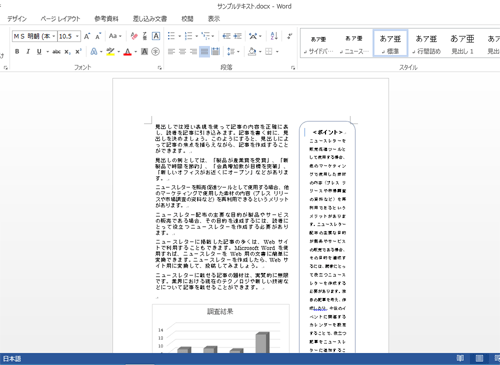
Task: Select the 調査結果 chart title
Action: pos(220,312)
